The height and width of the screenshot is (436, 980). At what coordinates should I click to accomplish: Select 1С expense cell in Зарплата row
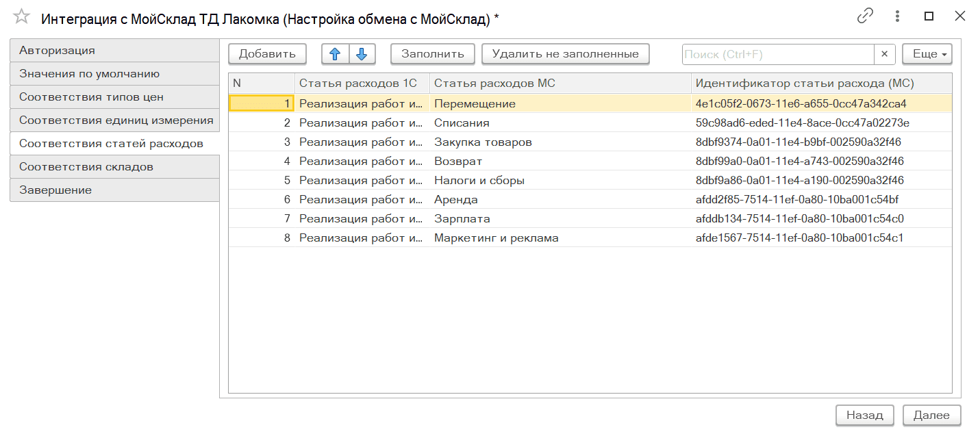coord(362,218)
